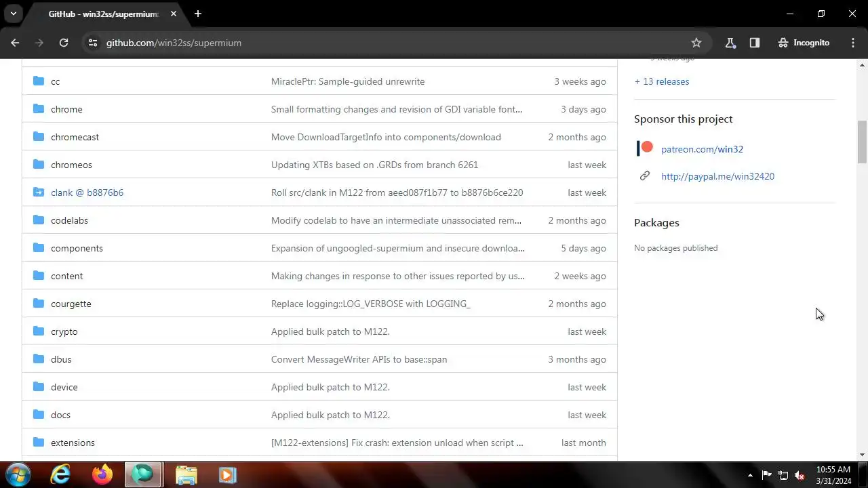
Task: Open commit 'Expansion of ungoogled-supermium'
Action: point(398,248)
